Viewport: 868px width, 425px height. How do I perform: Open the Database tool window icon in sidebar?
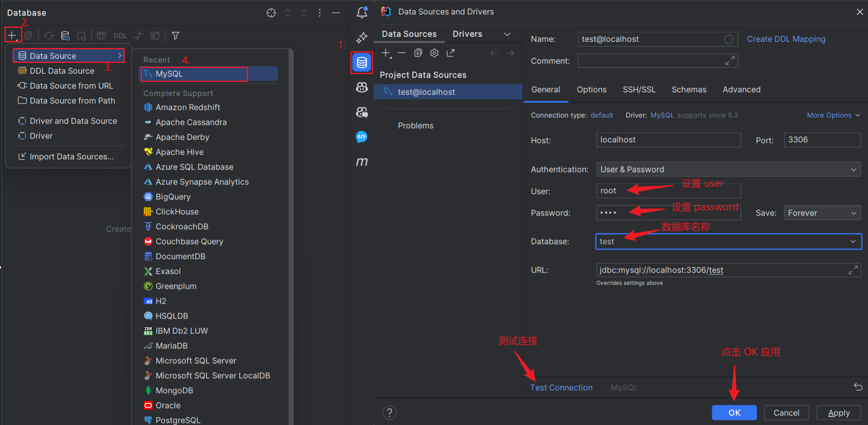point(362,62)
